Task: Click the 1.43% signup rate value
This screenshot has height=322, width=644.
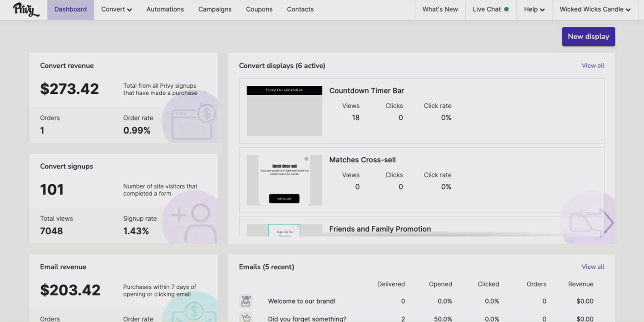Action: [136, 231]
